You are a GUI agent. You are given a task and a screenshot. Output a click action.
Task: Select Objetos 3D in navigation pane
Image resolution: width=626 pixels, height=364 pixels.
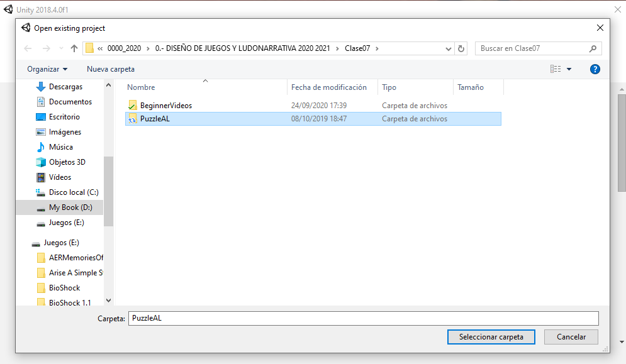pyautogui.click(x=67, y=162)
